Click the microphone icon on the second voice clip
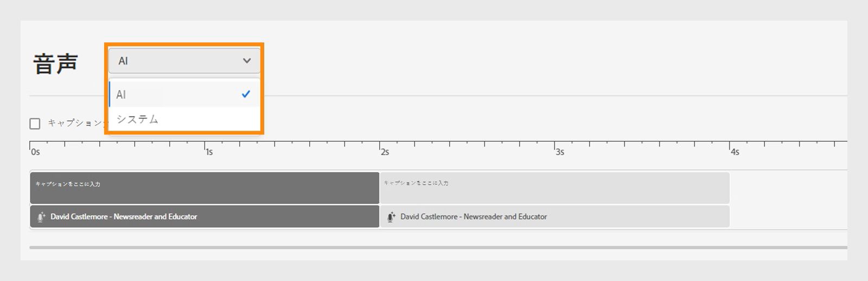 pos(391,217)
